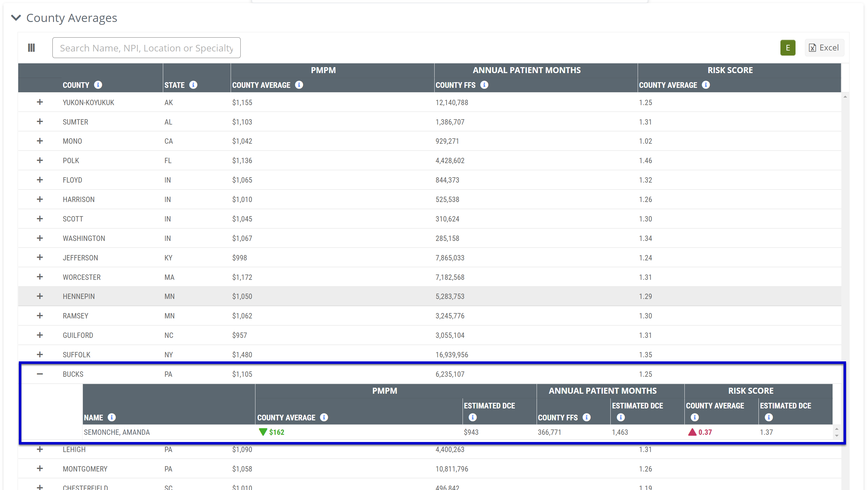Select the POLK risk score 1.46
868x490 pixels.
[645, 161]
